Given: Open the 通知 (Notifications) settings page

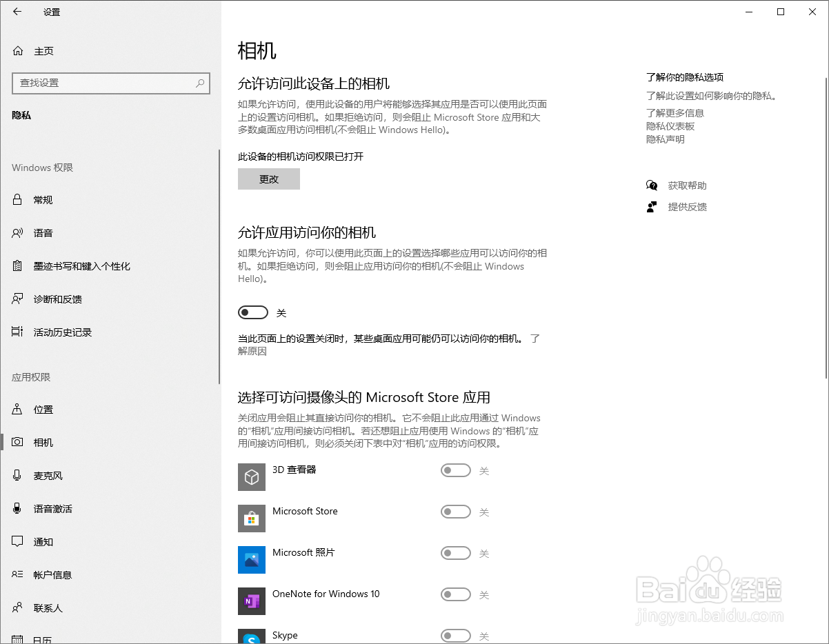Looking at the screenshot, I should (x=43, y=541).
